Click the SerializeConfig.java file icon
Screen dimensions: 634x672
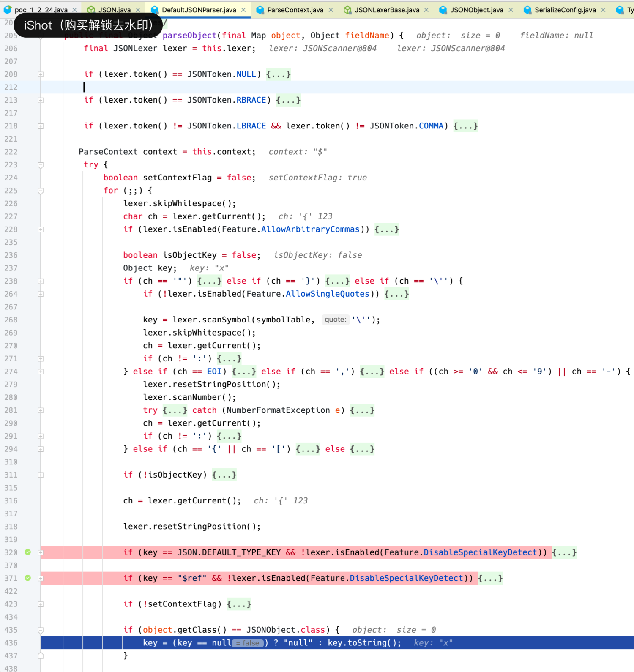pos(527,10)
